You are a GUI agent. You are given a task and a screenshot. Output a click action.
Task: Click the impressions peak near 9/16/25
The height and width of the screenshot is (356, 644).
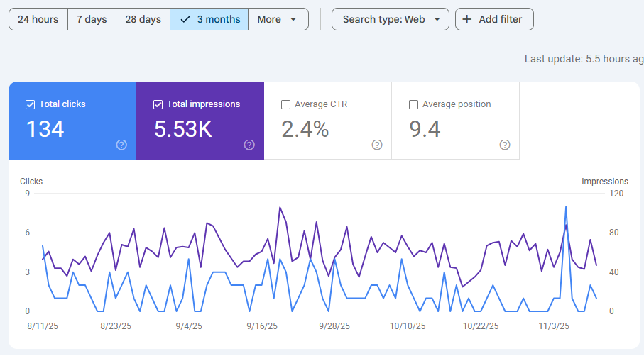(x=280, y=208)
